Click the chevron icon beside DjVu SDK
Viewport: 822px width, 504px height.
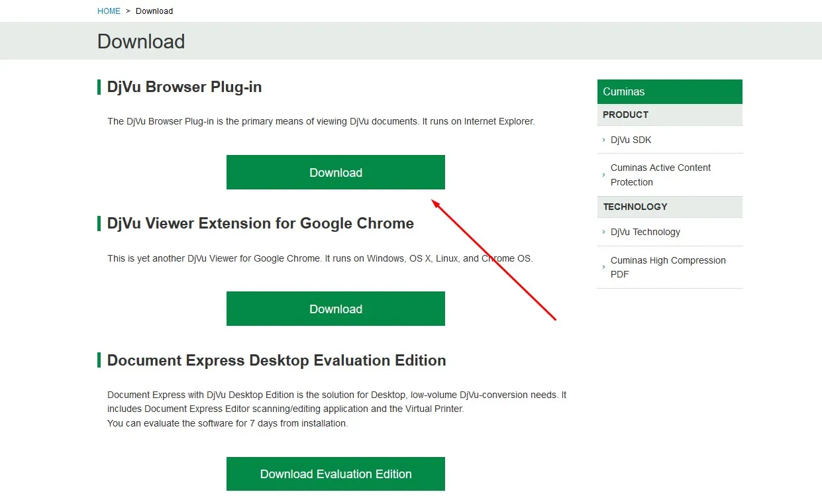(x=604, y=140)
